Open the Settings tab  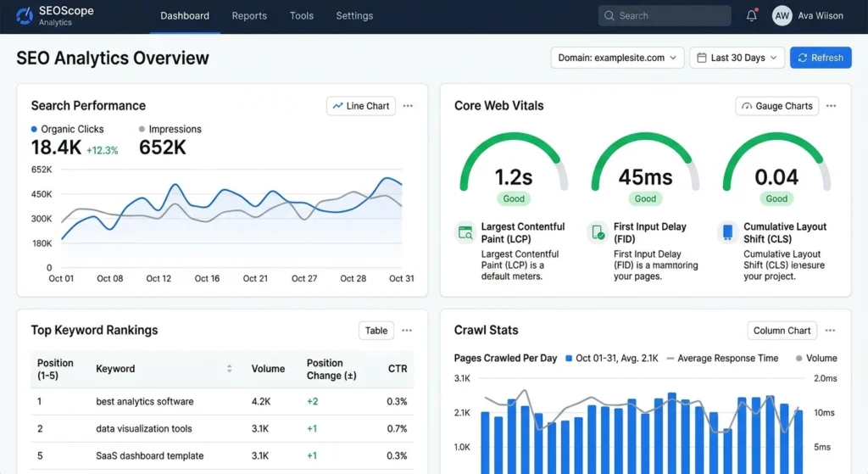[x=354, y=16]
